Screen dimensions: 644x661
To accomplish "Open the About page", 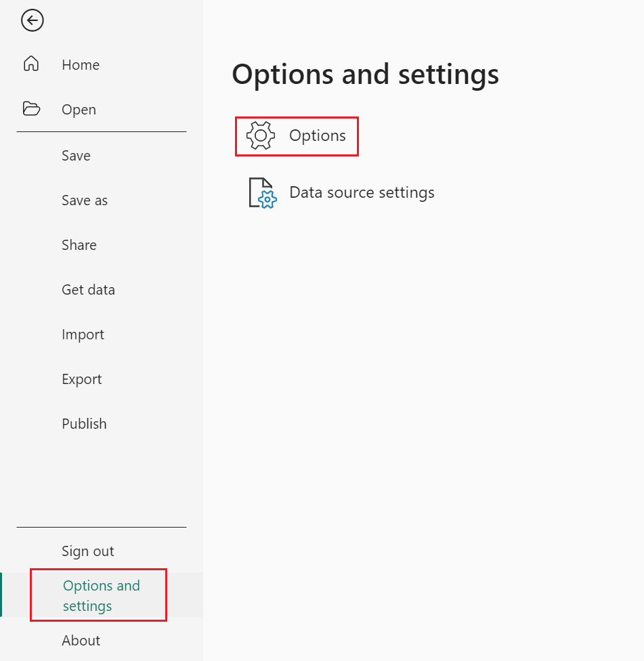I will pyautogui.click(x=81, y=640).
